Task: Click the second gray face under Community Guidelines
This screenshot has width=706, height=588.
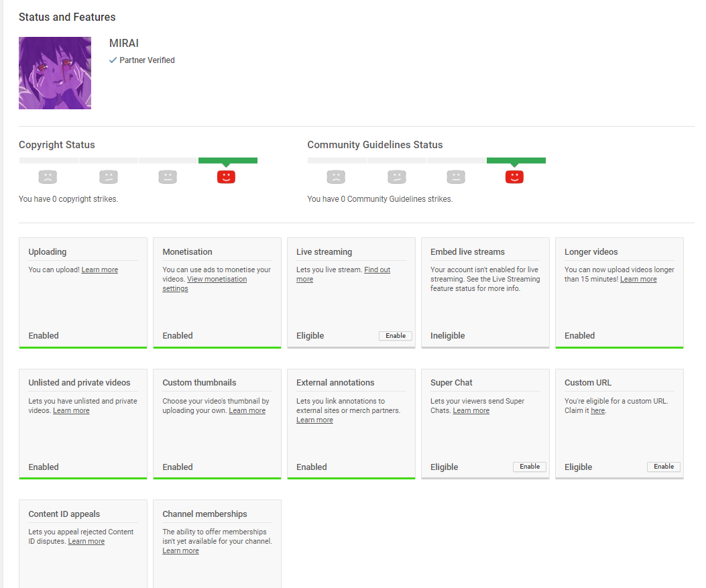Action: 397,176
